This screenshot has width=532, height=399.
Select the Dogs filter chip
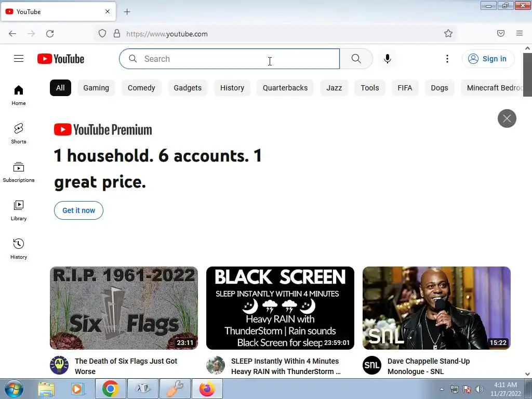tap(440, 88)
